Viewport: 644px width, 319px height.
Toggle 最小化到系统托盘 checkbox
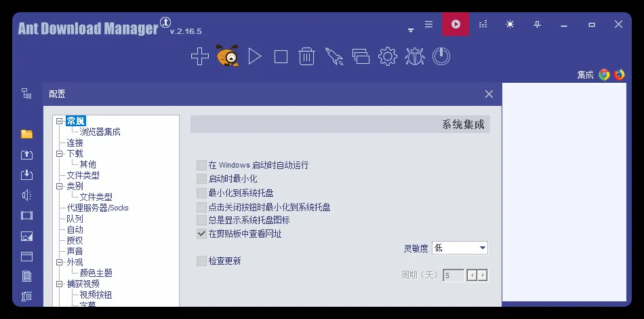(x=201, y=193)
